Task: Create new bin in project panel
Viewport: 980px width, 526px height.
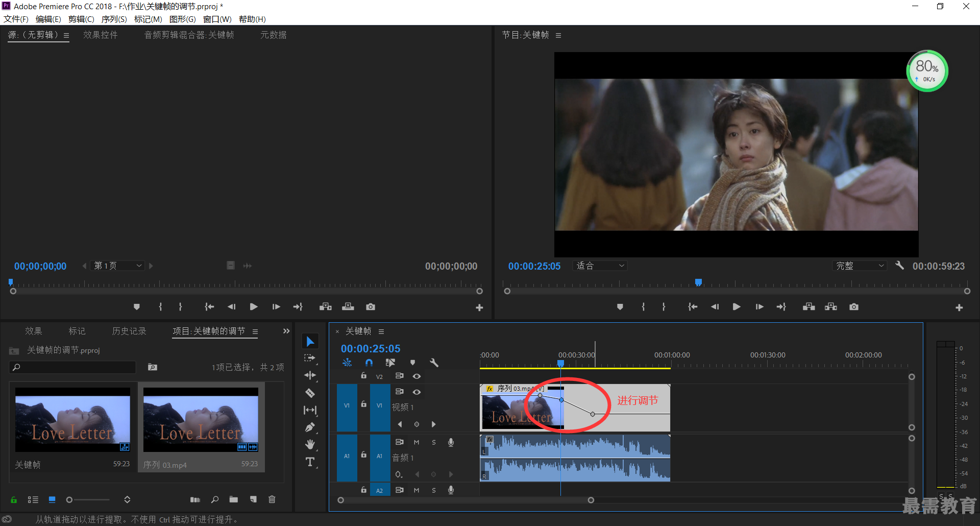Action: click(234, 499)
